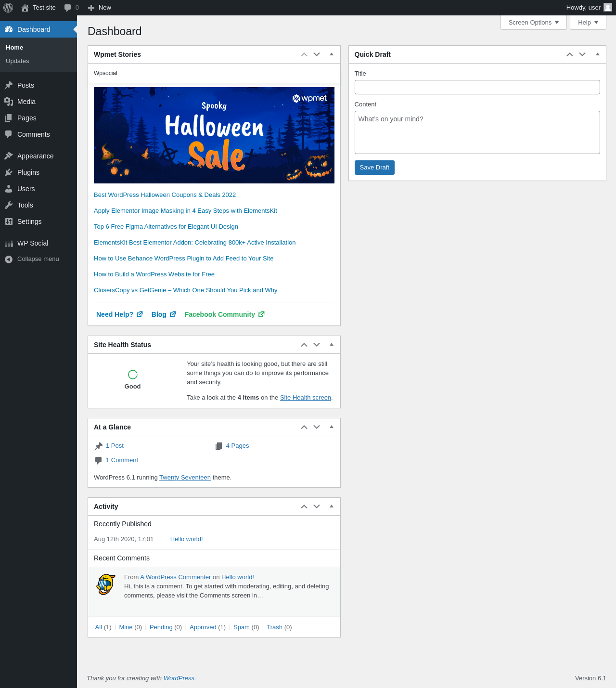Toggle the Wpmet Stories panel collapse triangle
Image resolution: width=616 pixels, height=688 pixels.
(x=332, y=54)
